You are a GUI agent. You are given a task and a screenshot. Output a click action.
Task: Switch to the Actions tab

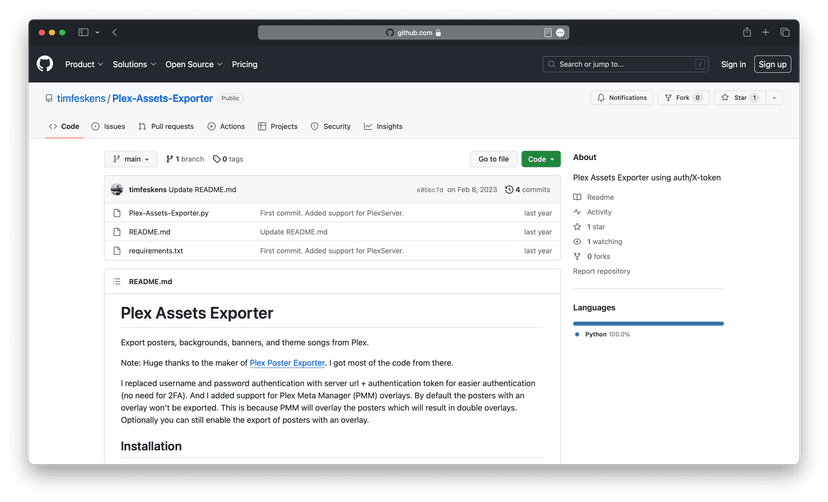(226, 126)
